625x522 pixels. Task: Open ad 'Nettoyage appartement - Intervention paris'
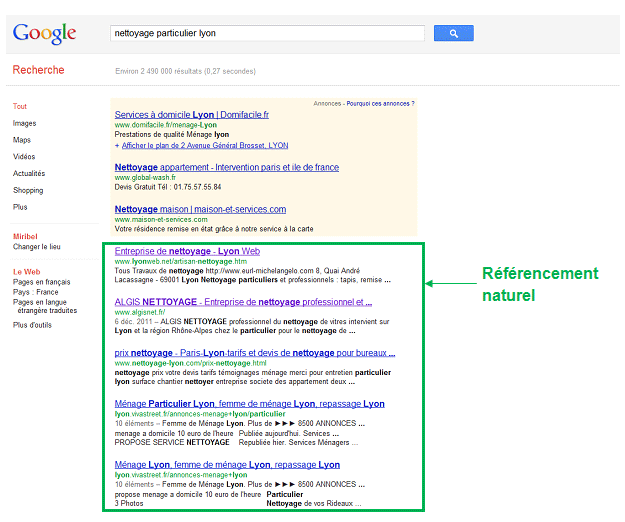[227, 167]
